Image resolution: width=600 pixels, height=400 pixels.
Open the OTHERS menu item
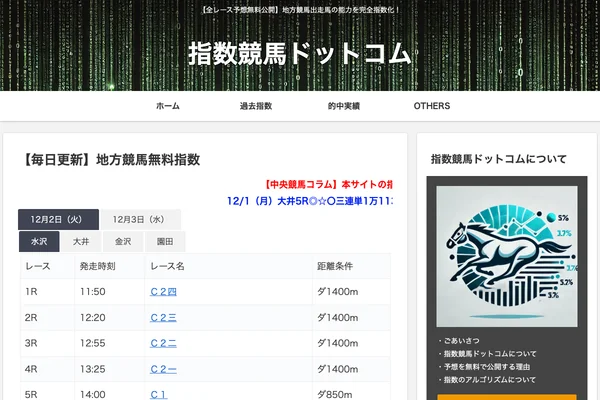click(x=432, y=106)
